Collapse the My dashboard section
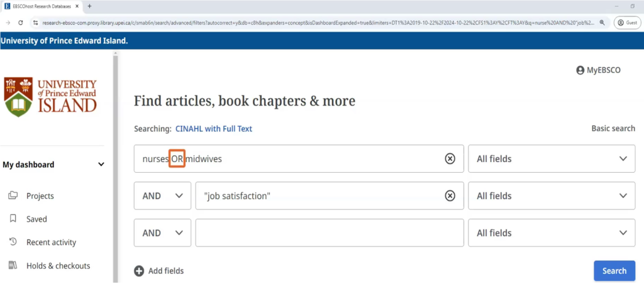This screenshot has height=284, width=644. pos(101,165)
